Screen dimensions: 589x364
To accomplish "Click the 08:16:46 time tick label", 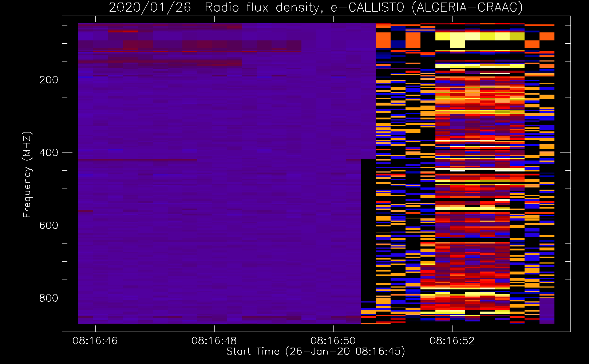I will point(95,341).
